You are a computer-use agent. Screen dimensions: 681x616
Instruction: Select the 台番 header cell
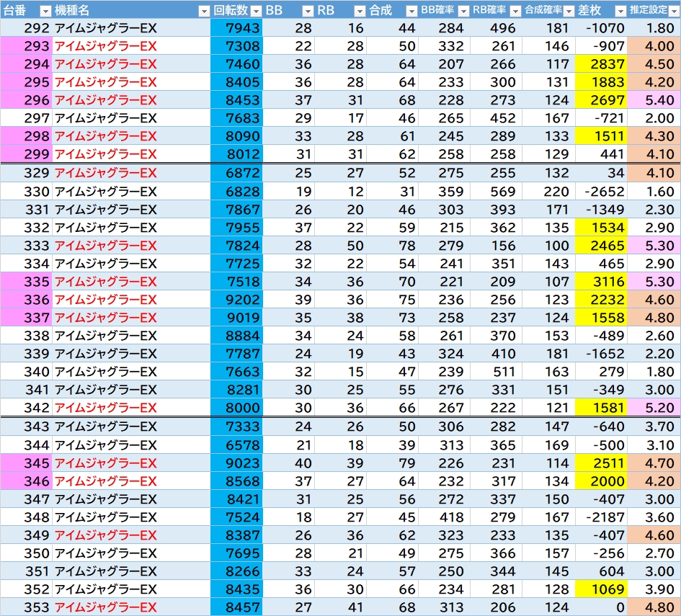click(x=27, y=10)
